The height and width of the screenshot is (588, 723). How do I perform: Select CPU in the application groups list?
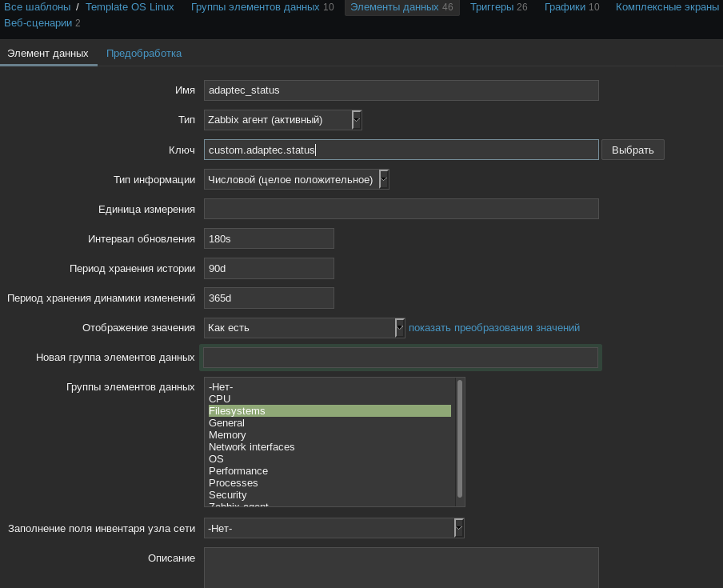click(220, 399)
